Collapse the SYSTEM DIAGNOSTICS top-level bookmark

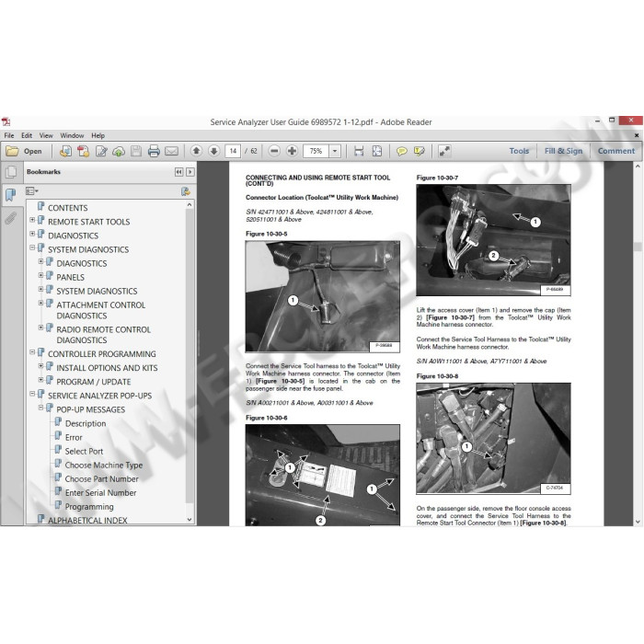point(32,248)
